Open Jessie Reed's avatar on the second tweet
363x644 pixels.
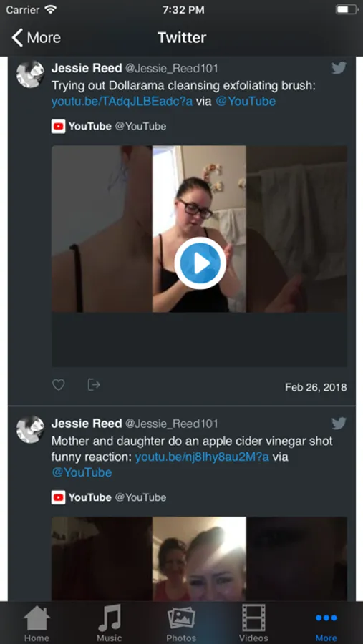pyautogui.click(x=30, y=429)
